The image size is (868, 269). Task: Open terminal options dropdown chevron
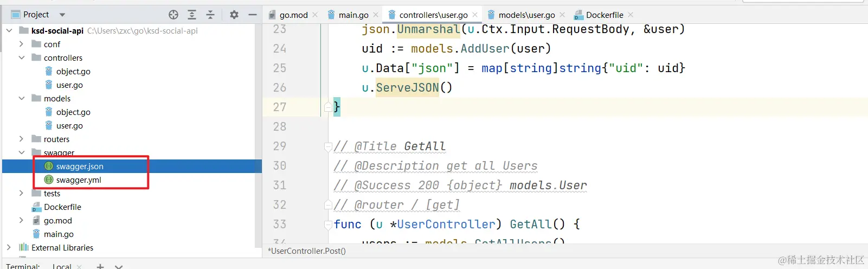click(119, 266)
